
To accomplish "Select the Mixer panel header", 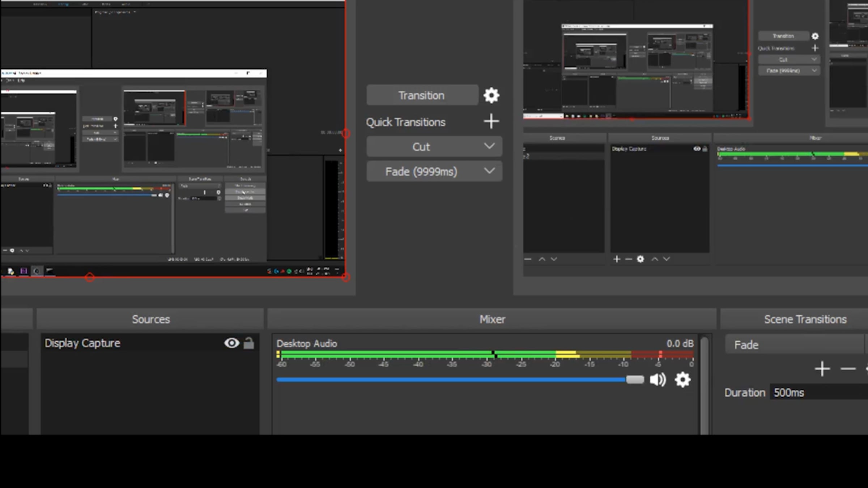I will coord(492,319).
